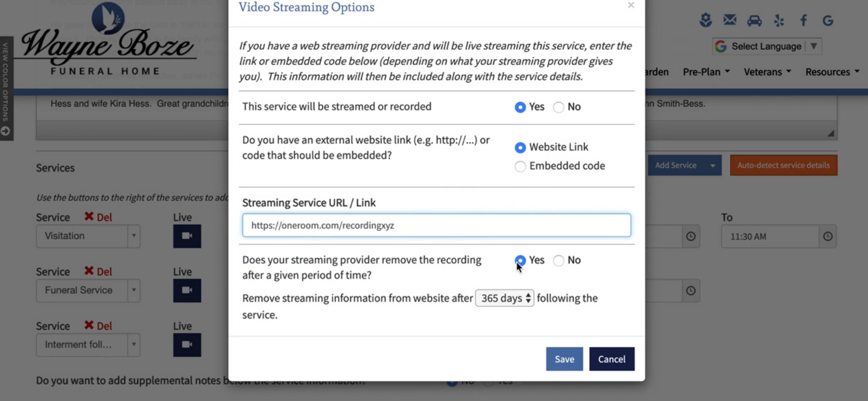Expand the Visitation service type dropdown

click(x=134, y=236)
